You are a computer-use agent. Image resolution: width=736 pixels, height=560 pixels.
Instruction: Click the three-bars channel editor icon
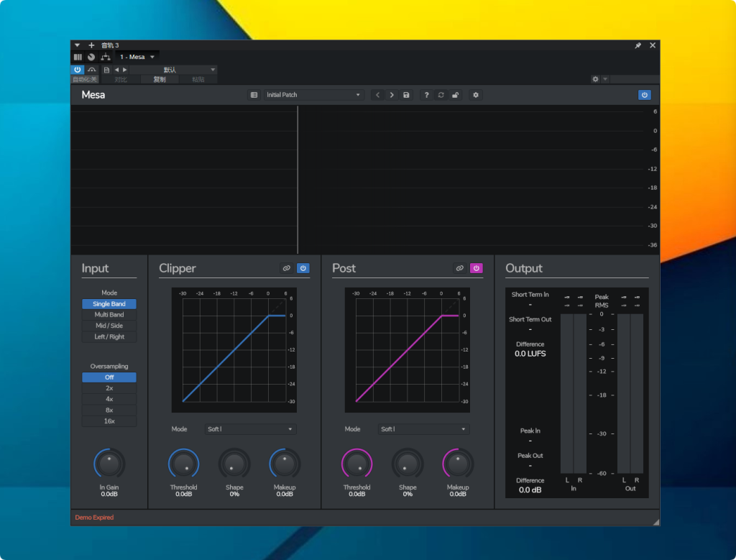[x=78, y=57]
